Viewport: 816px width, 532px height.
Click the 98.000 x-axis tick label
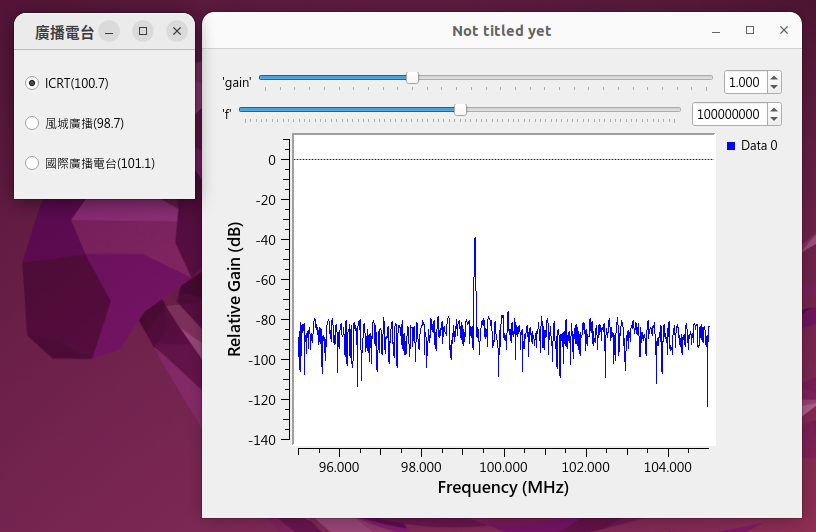pyautogui.click(x=421, y=467)
